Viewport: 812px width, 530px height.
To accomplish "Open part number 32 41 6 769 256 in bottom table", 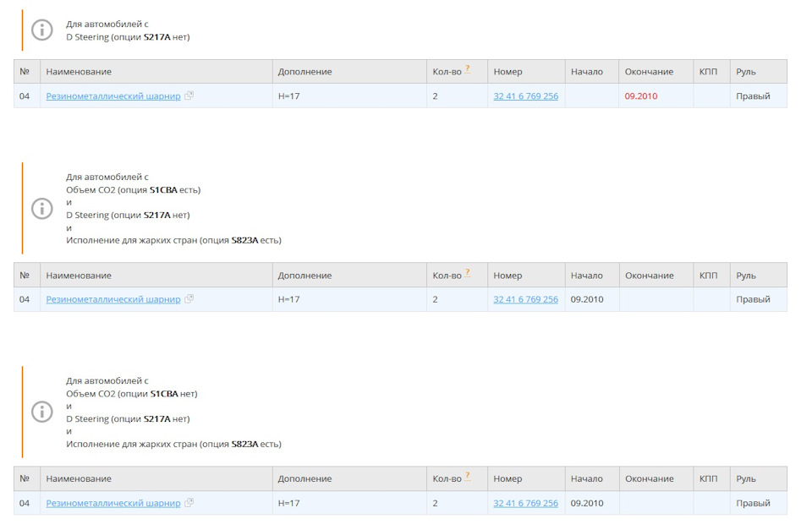I will click(525, 504).
